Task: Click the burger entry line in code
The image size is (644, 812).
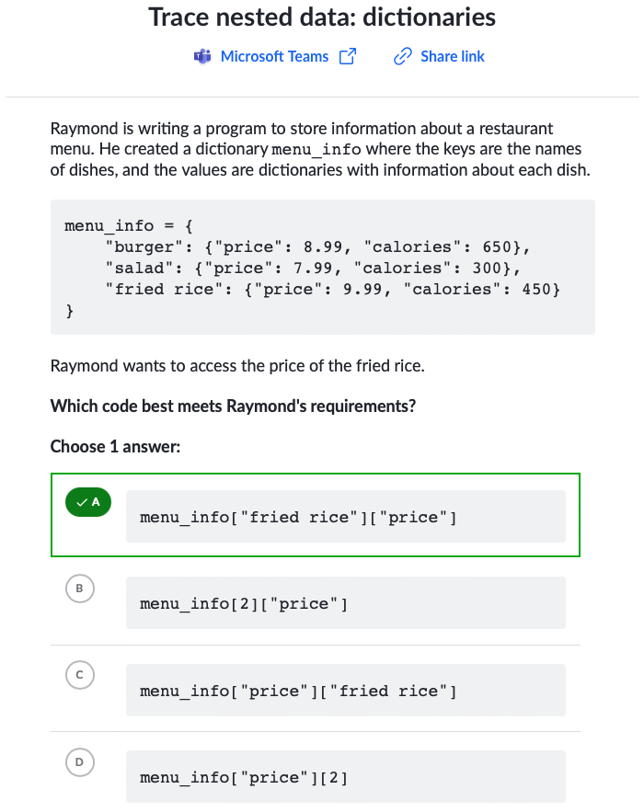Action: pos(317,247)
